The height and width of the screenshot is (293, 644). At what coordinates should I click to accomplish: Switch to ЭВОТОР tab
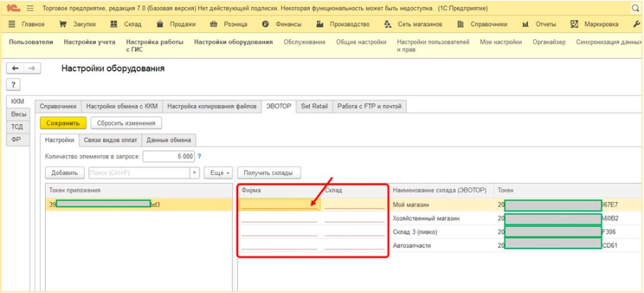278,106
